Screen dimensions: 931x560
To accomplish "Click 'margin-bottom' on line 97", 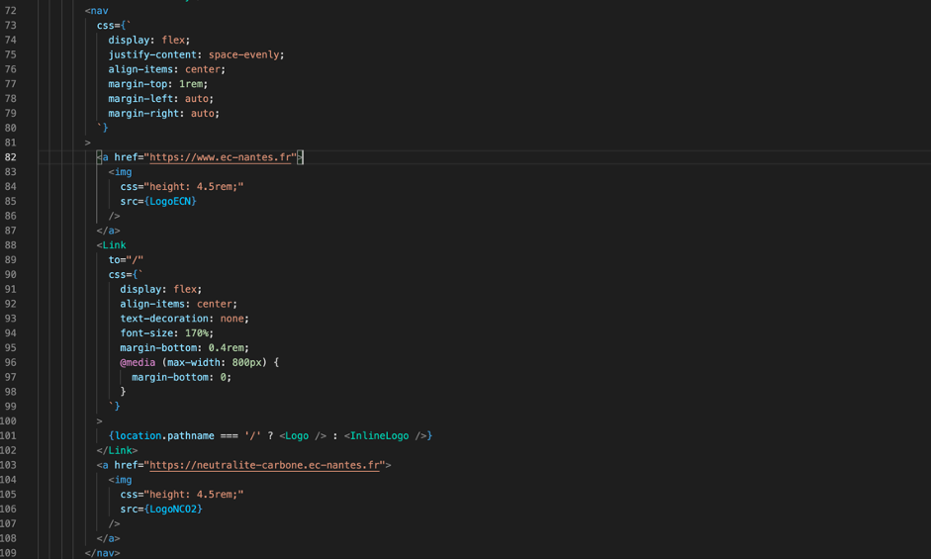I will coord(170,377).
